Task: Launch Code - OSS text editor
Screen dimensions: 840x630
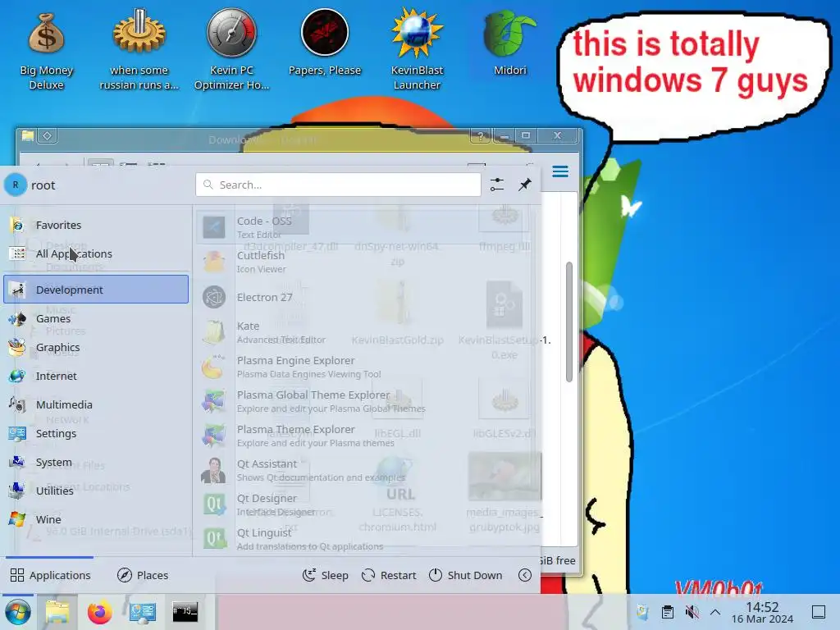Action: pos(364,227)
